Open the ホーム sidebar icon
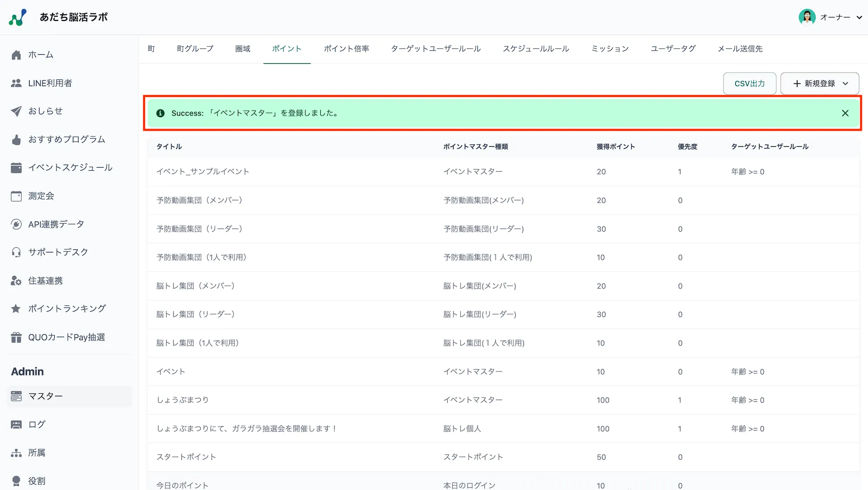Screen dimensions: 868x490 coord(16,54)
